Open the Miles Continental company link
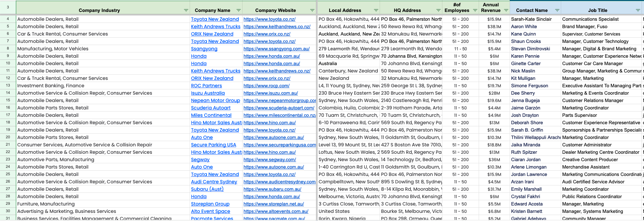Image resolution: width=644 pixels, height=221 pixels. (211, 115)
